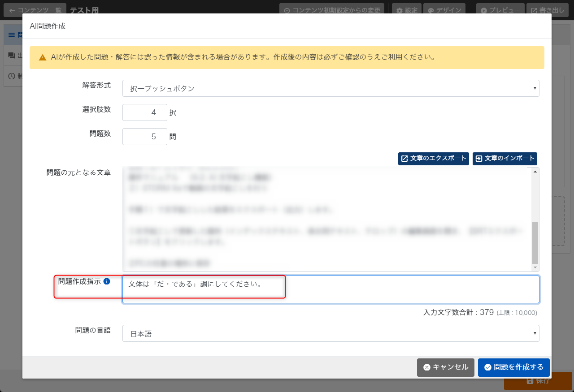Click the text area scrollbar thumb
Image resolution: width=574 pixels, height=392 pixels.
pos(535,242)
